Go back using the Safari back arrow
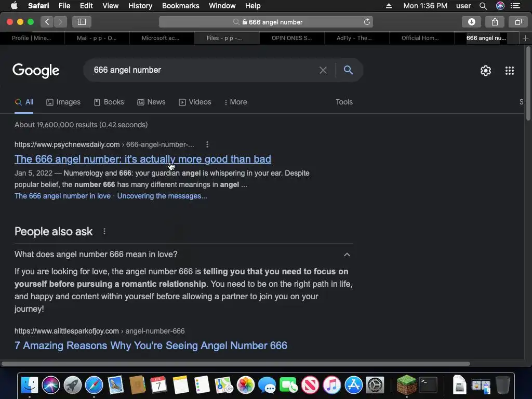The width and height of the screenshot is (532, 399). [47, 22]
